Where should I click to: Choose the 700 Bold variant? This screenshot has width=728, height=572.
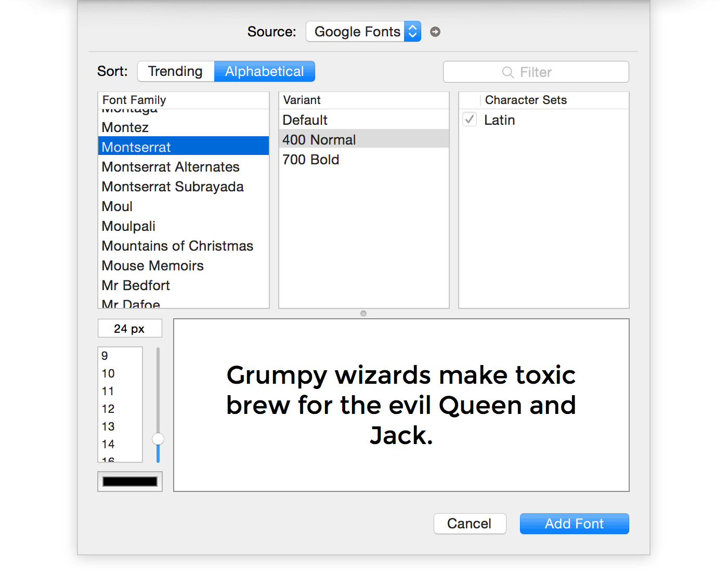364,160
